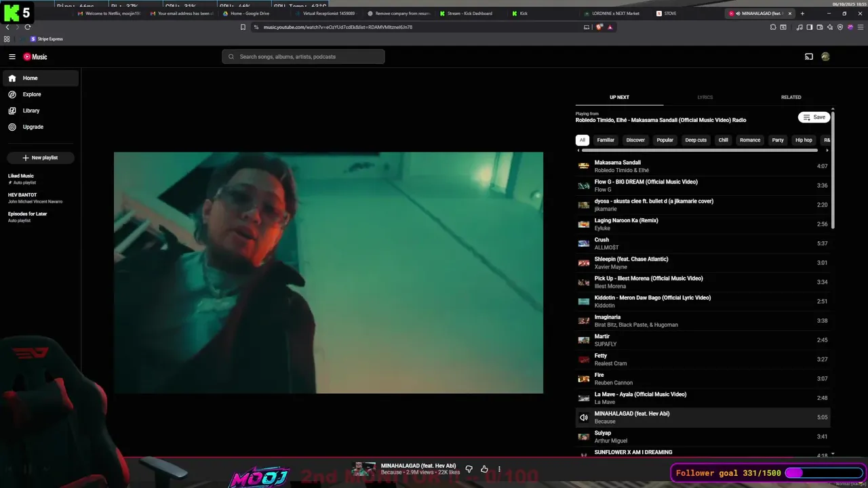
Task: Select the Popular filter chip
Action: [x=665, y=140]
